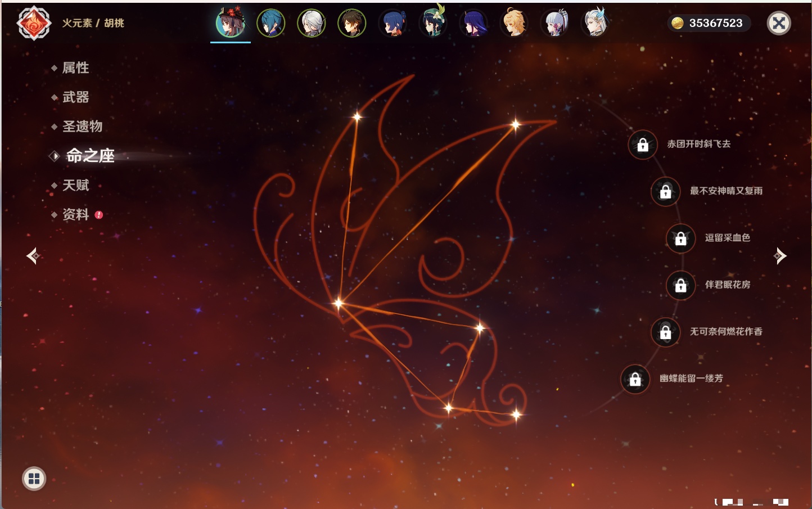Screen dimensions: 812x509
Task: Choose Venti's avatar with green hat
Action: click(x=433, y=22)
